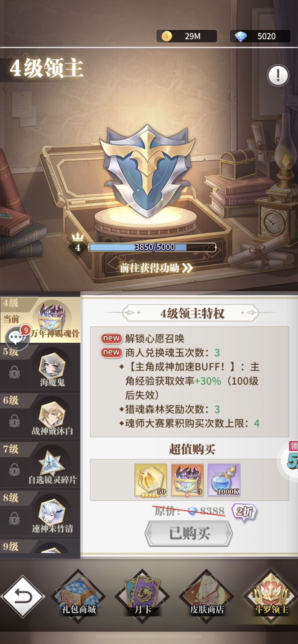Select the locked 5级 海魔鬼 level

pos(40,367)
